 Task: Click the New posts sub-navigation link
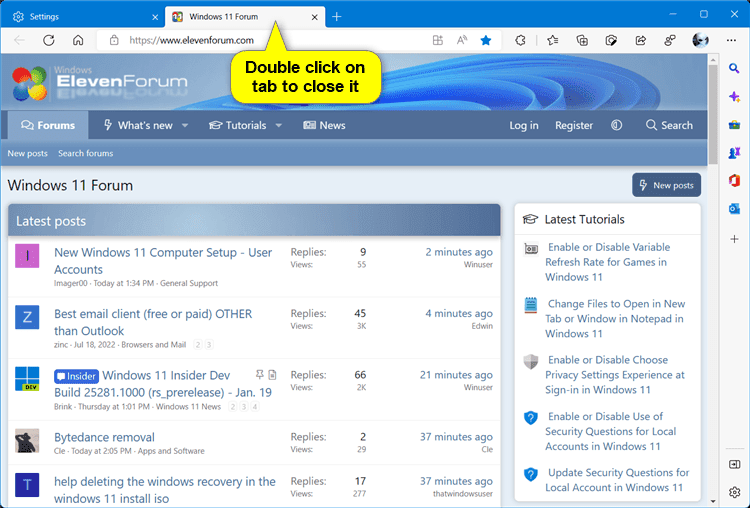[27, 154]
